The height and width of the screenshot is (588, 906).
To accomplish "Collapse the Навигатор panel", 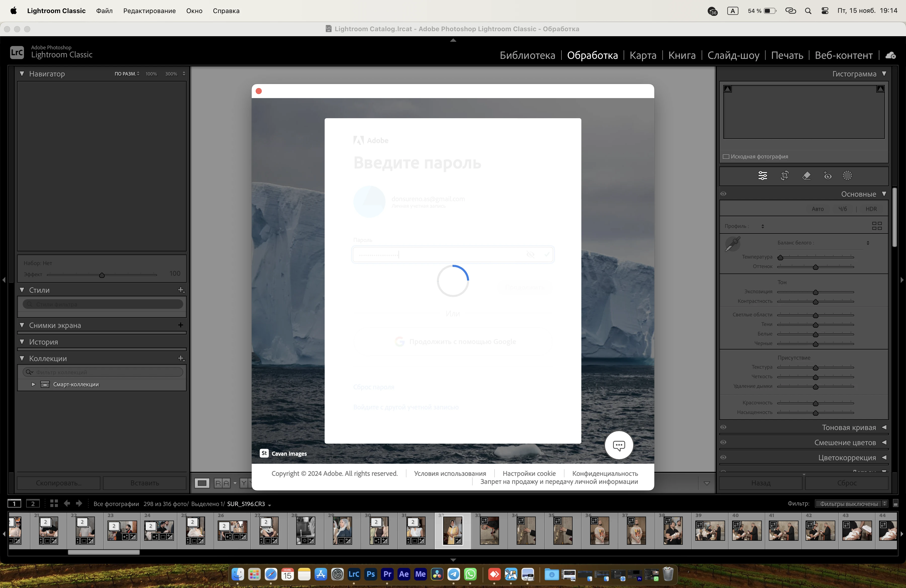I will click(x=22, y=74).
